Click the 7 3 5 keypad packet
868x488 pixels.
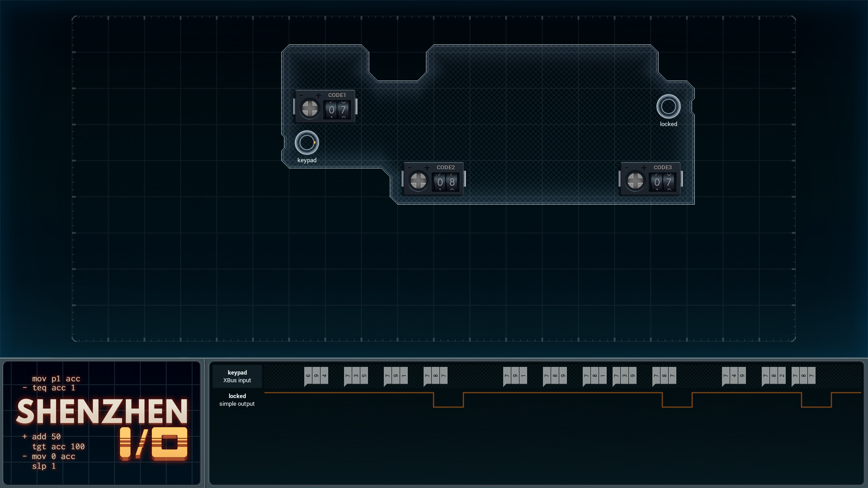point(356,376)
